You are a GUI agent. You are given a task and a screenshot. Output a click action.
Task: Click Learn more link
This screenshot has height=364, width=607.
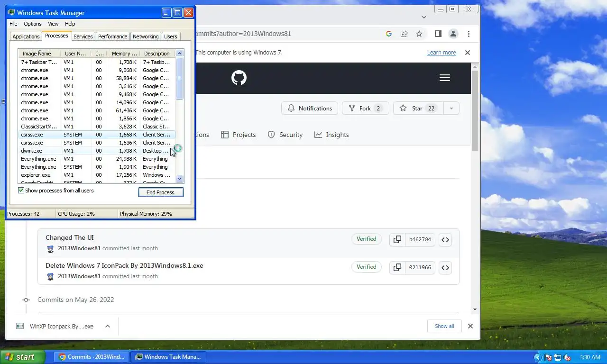[441, 53]
